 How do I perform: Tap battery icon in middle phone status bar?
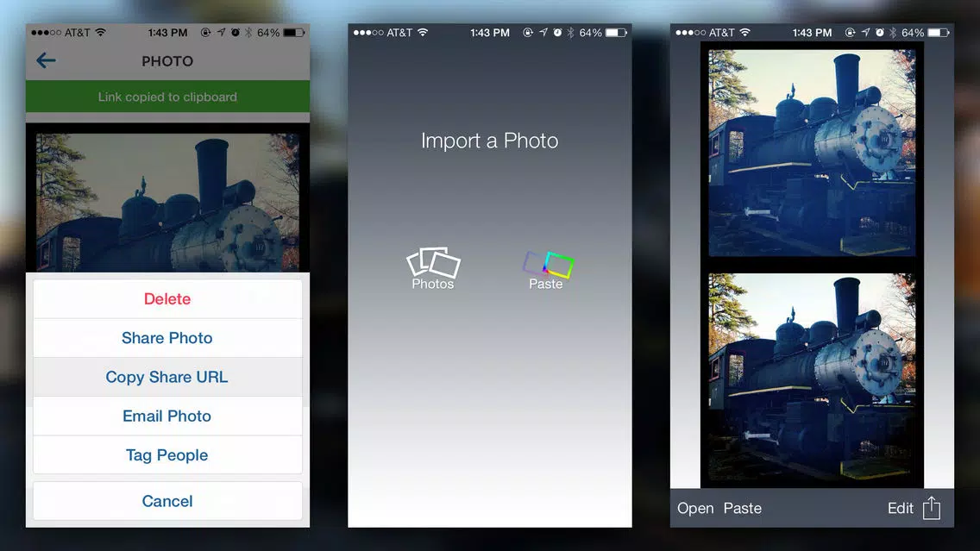616,33
